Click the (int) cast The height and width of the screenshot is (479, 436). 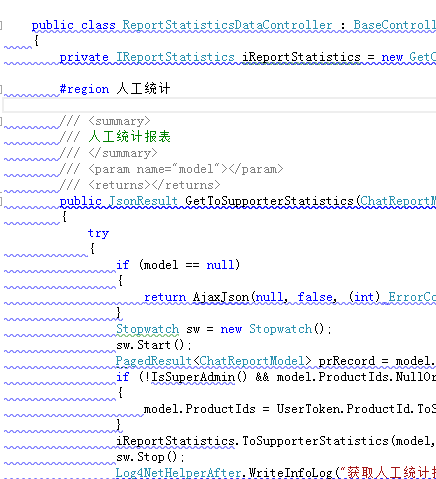(364, 297)
